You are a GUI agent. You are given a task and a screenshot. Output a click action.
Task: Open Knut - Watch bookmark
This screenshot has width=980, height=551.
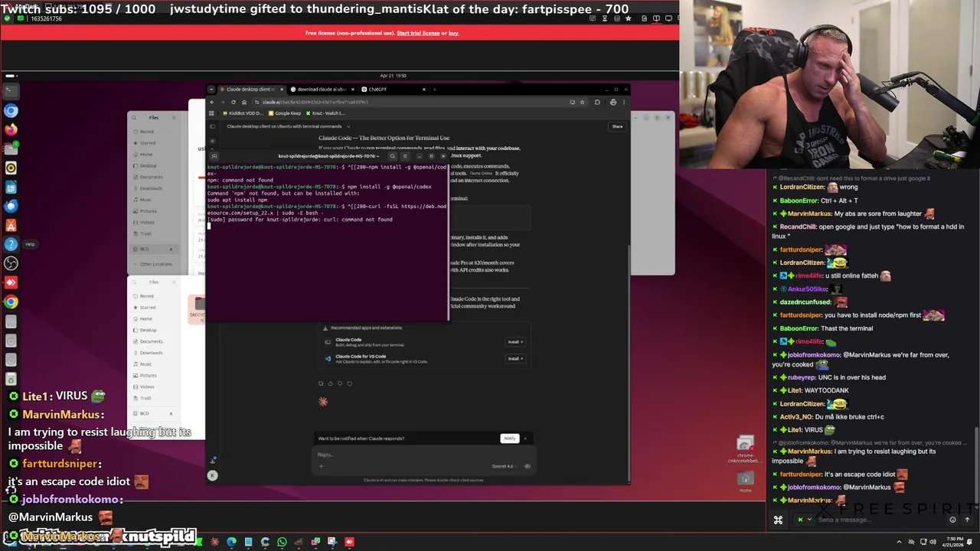click(x=325, y=113)
